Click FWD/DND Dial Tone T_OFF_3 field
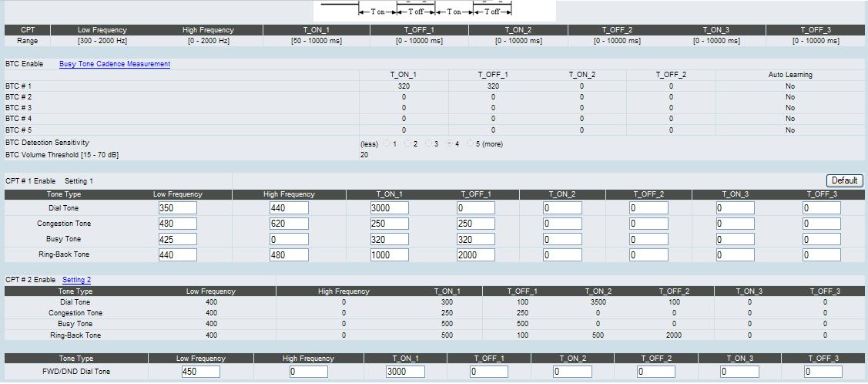 (x=823, y=372)
